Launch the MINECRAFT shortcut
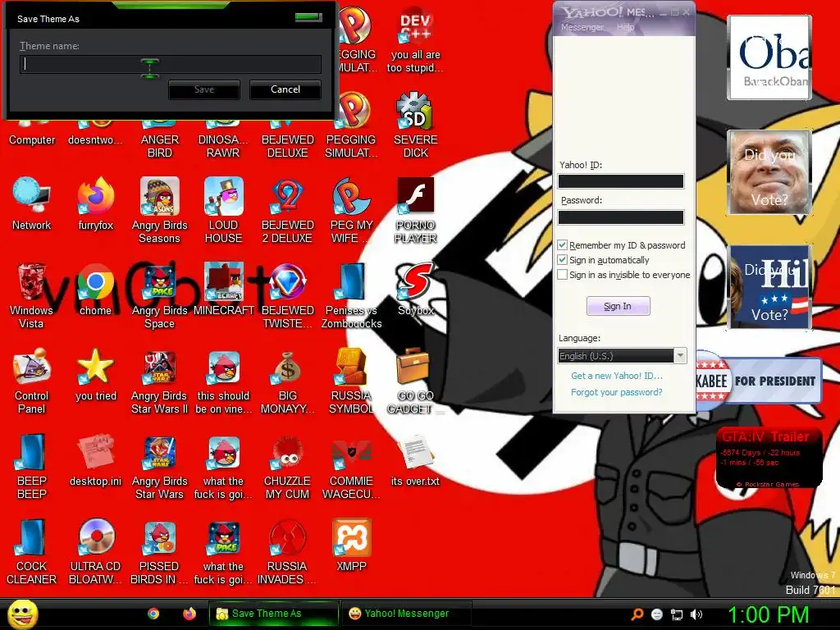The height and width of the screenshot is (630, 840). pos(223,290)
